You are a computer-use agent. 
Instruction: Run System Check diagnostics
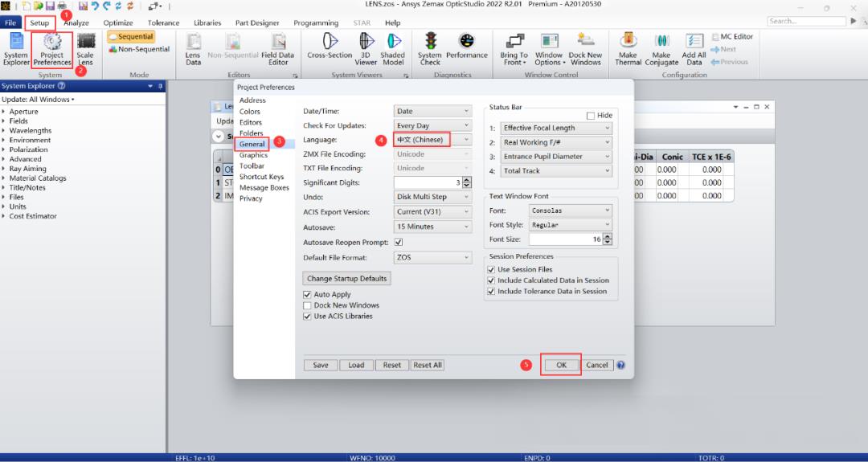point(430,49)
